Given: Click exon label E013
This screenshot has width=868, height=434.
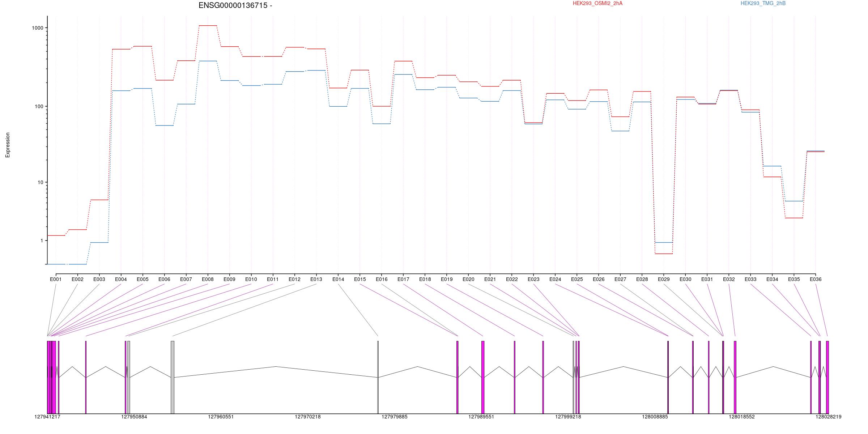Looking at the screenshot, I should [316, 279].
